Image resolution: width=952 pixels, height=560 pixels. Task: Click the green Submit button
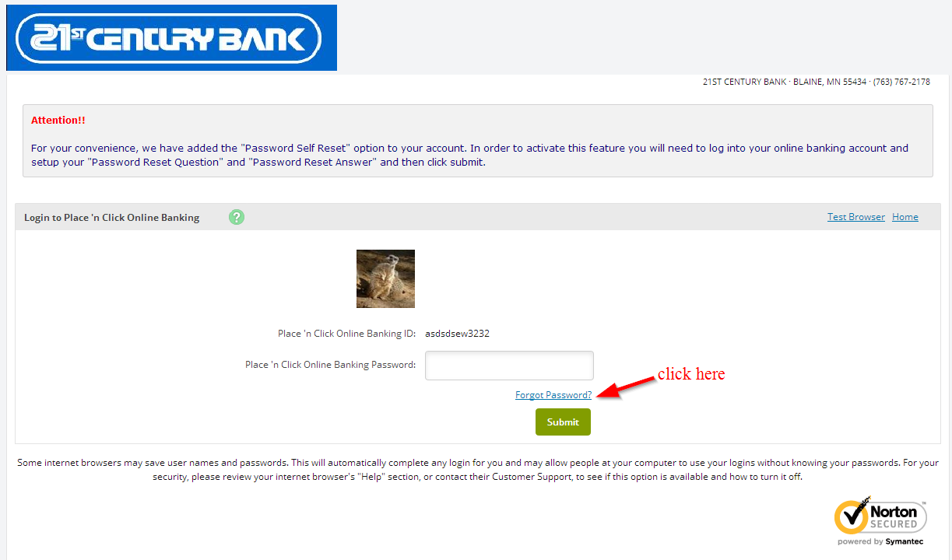click(x=563, y=422)
